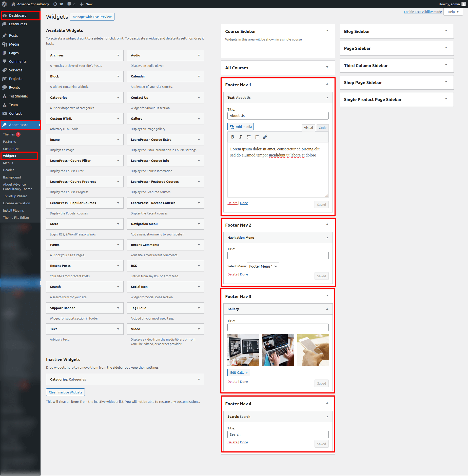Click the Add media button
The height and width of the screenshot is (476, 468).
coord(241,127)
